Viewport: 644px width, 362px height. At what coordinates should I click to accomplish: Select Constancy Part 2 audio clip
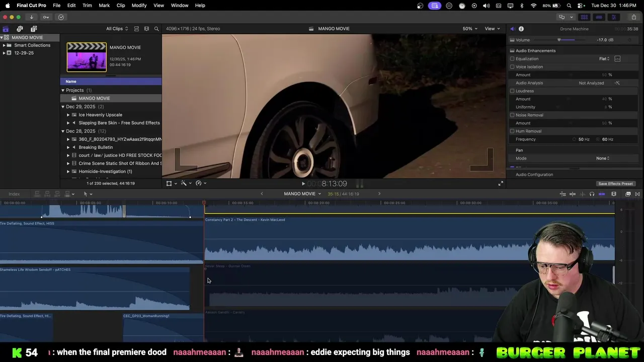(x=409, y=239)
